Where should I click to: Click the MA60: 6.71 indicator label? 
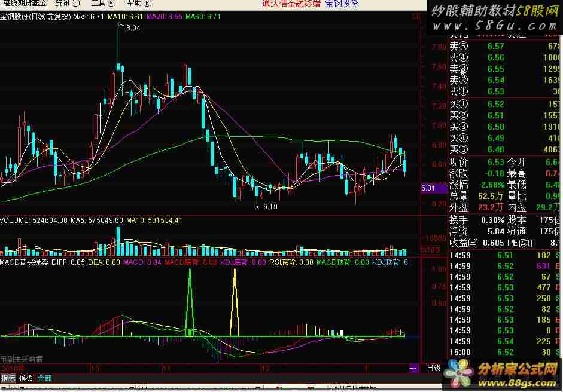(203, 17)
